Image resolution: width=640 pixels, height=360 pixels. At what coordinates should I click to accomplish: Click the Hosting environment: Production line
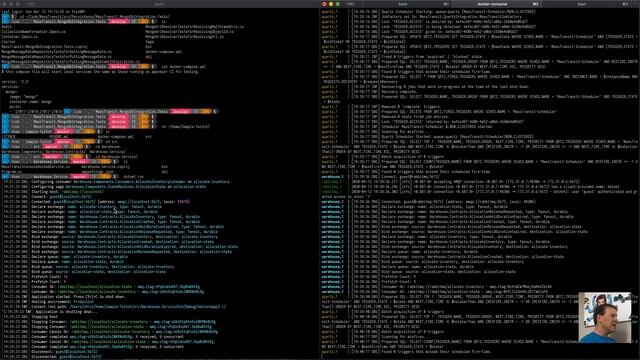pos(48,302)
